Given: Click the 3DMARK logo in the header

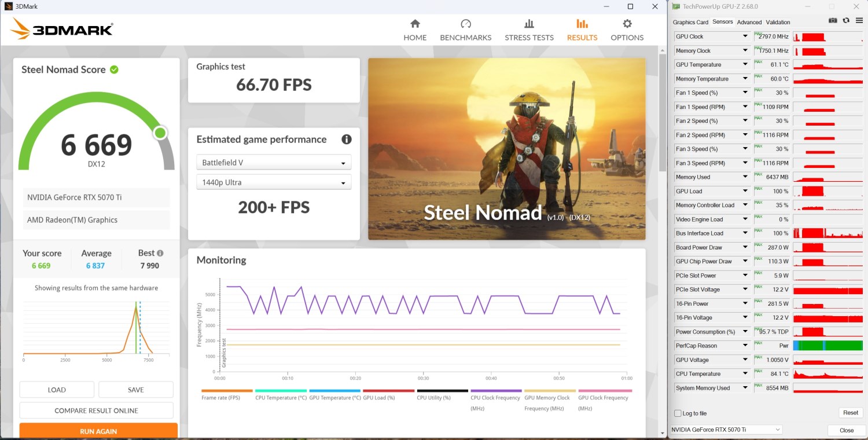Looking at the screenshot, I should point(62,29).
